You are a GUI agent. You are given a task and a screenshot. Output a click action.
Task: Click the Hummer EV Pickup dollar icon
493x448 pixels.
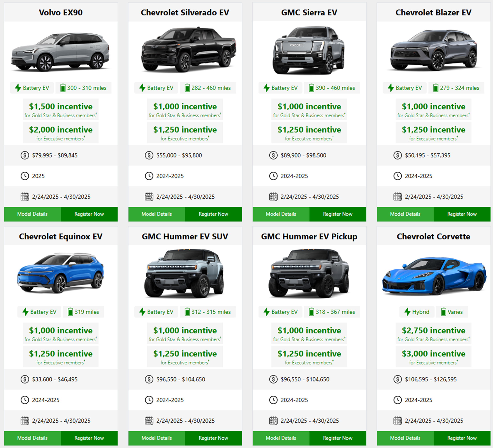coord(273,379)
